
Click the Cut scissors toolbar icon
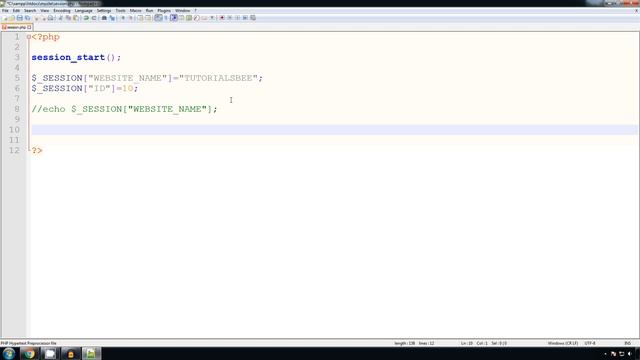(61, 18)
